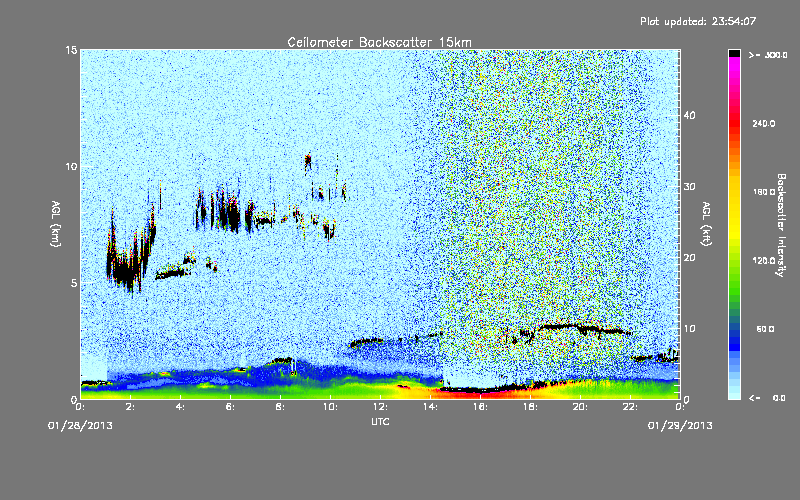Click the "Plot updated: 23:54:07" timestamp
The height and width of the screenshot is (500, 800).
[698, 21]
